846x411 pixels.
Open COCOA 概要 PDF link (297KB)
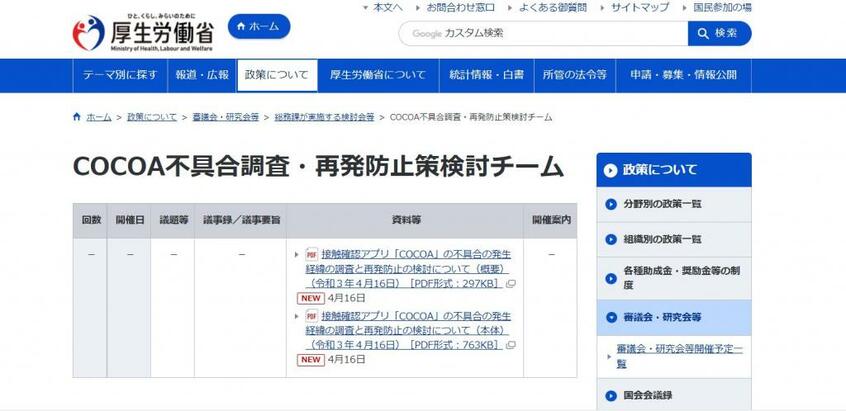click(x=408, y=269)
